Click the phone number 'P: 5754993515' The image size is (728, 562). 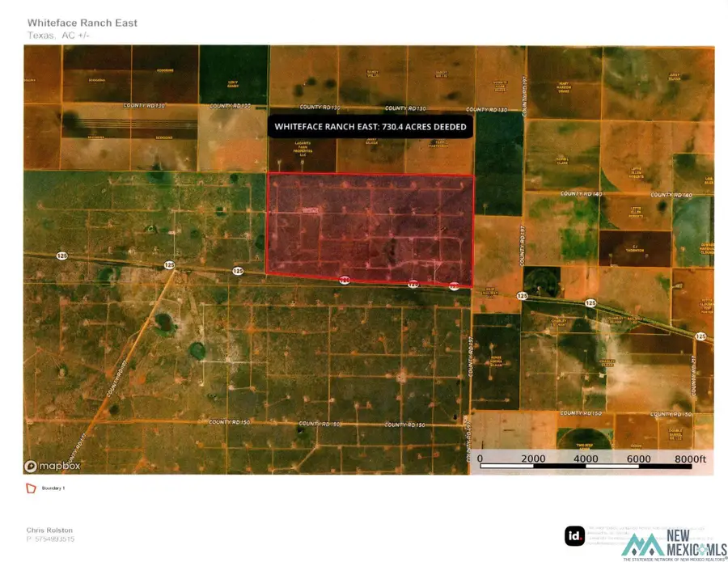(x=50, y=539)
